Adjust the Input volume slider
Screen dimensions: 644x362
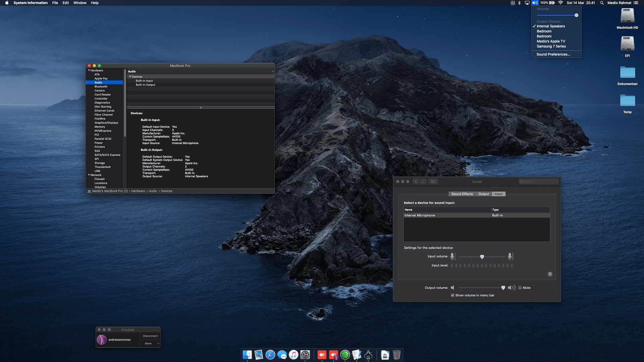(482, 257)
